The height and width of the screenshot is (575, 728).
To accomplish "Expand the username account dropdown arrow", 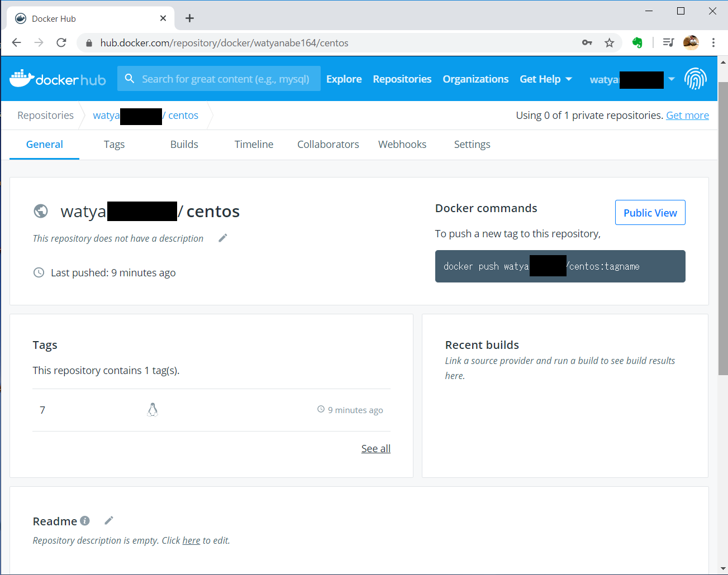I will (672, 79).
